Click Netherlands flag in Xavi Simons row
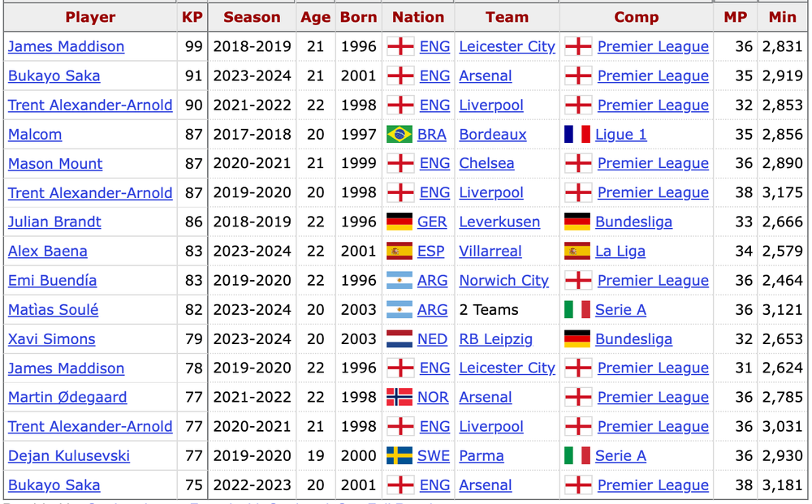Viewport: 812px width, 504px height. 400,339
